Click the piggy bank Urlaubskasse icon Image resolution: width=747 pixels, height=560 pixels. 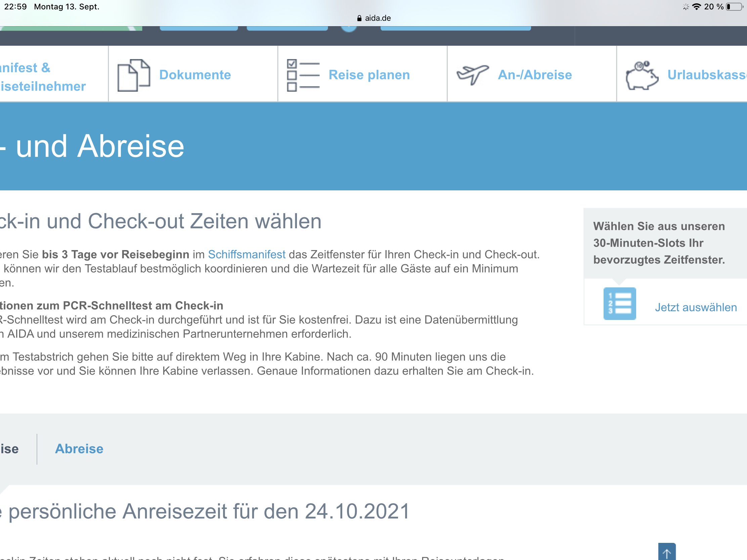pos(641,75)
